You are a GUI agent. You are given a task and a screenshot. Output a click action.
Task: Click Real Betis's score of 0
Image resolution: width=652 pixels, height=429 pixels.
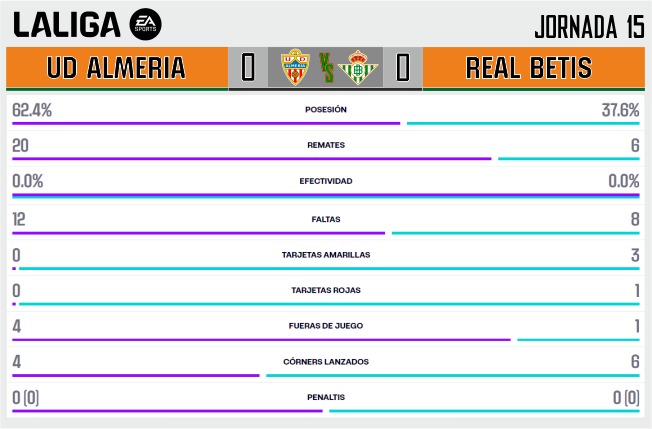[403, 67]
